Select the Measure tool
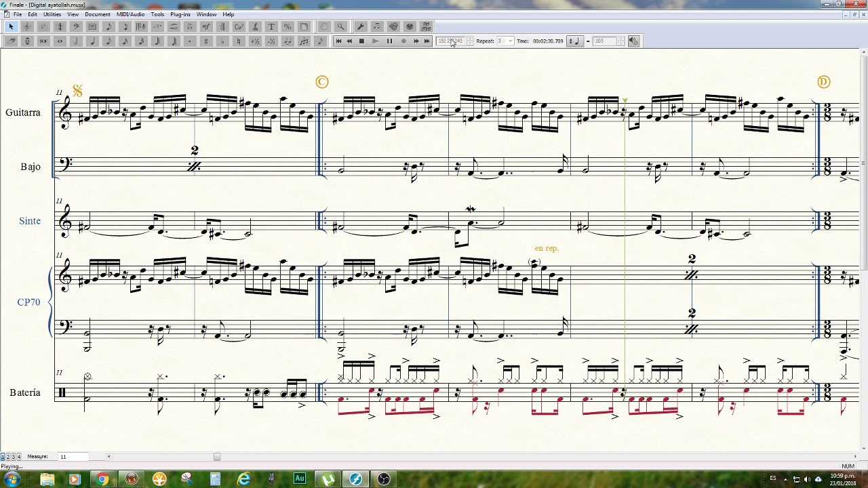This screenshot has width=868, height=488. (x=92, y=26)
